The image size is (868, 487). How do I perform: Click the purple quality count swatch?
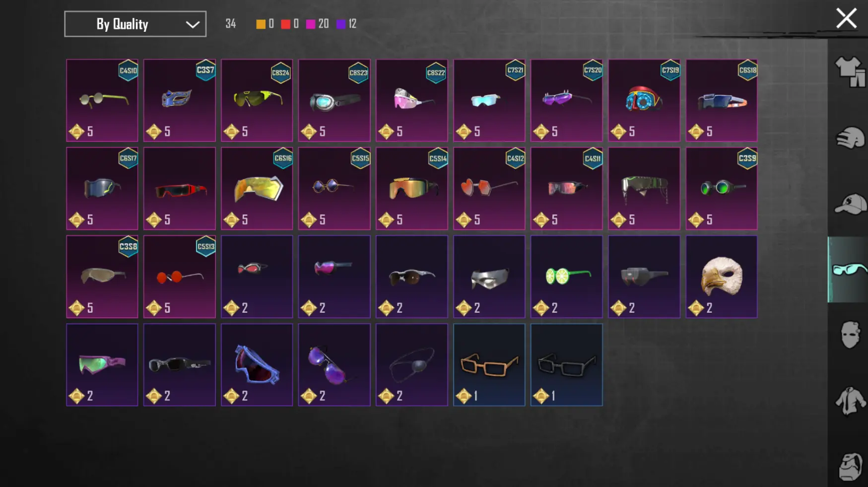click(x=341, y=24)
